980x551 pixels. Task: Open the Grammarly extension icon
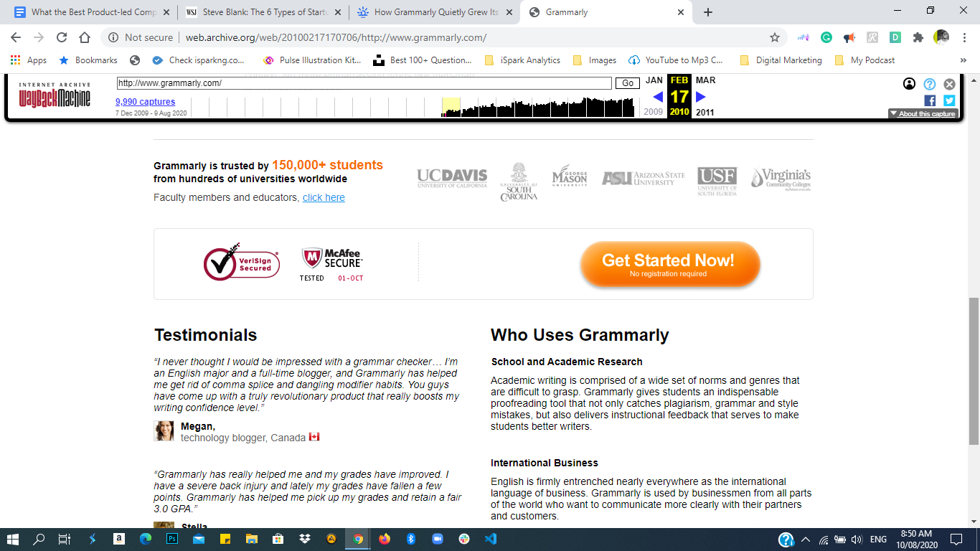pos(826,37)
